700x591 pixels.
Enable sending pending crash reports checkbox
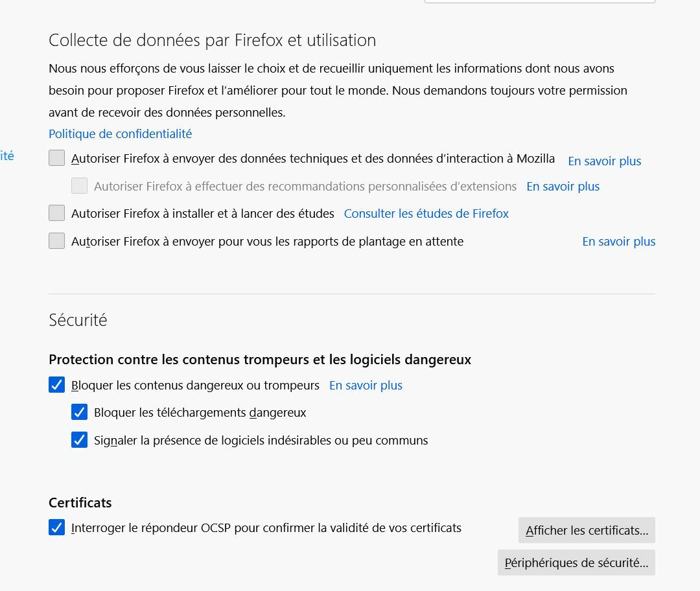click(57, 241)
